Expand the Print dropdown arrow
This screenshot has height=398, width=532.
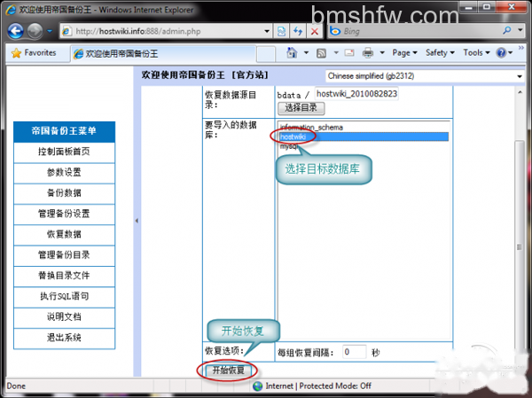coord(382,53)
